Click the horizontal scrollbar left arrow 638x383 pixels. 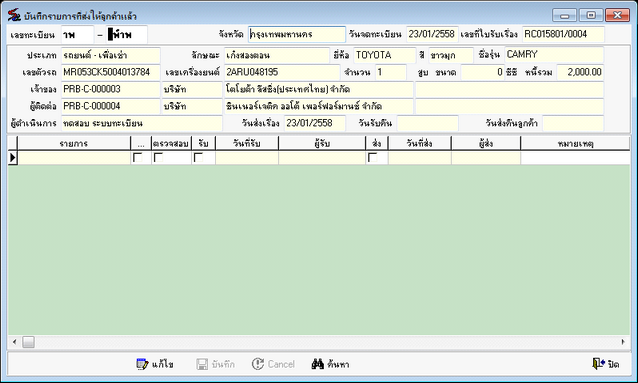pyautogui.click(x=15, y=342)
